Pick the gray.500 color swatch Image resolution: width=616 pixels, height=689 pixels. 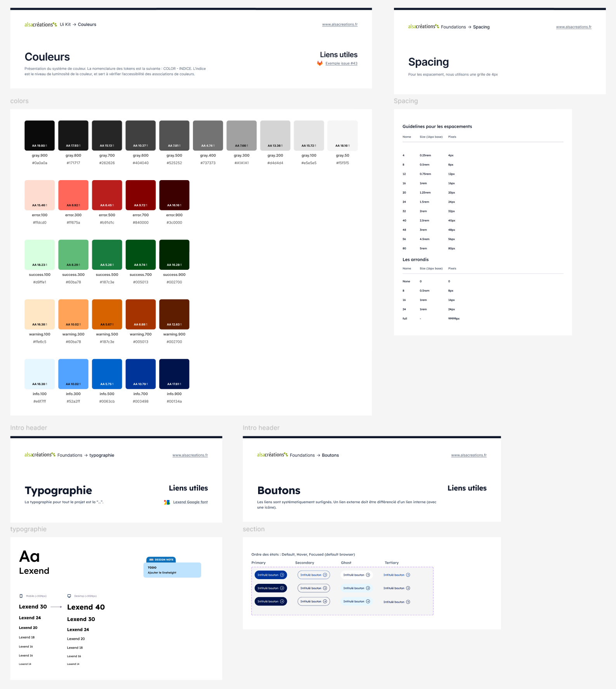tap(174, 135)
